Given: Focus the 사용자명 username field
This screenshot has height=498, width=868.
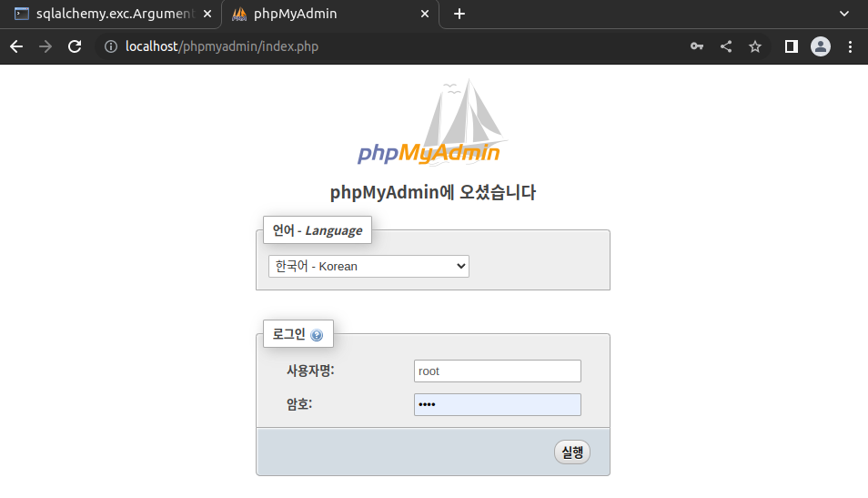Looking at the screenshot, I should pos(497,371).
